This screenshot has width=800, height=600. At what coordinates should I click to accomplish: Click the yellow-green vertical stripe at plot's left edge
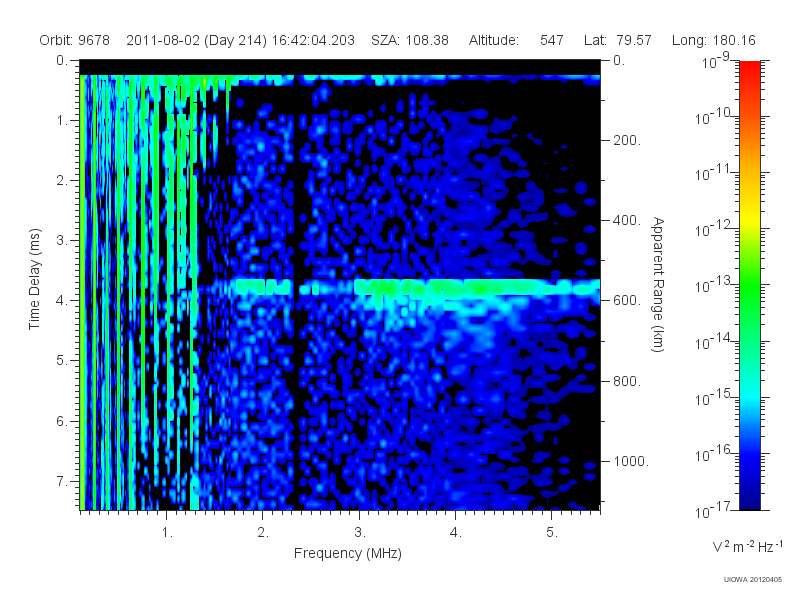point(82,292)
